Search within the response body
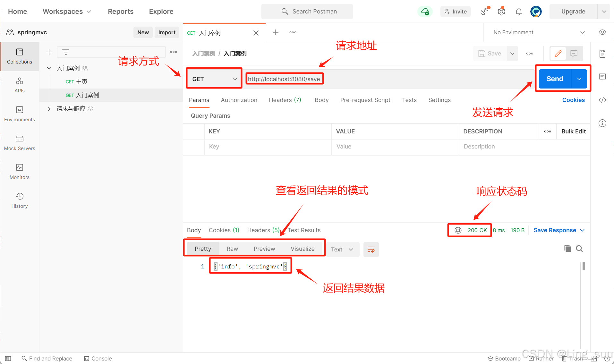The height and width of the screenshot is (364, 614). tap(579, 249)
